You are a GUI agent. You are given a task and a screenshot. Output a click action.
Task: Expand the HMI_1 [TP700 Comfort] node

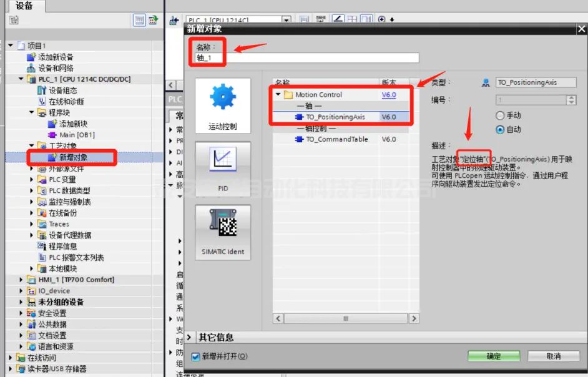(x=21, y=280)
